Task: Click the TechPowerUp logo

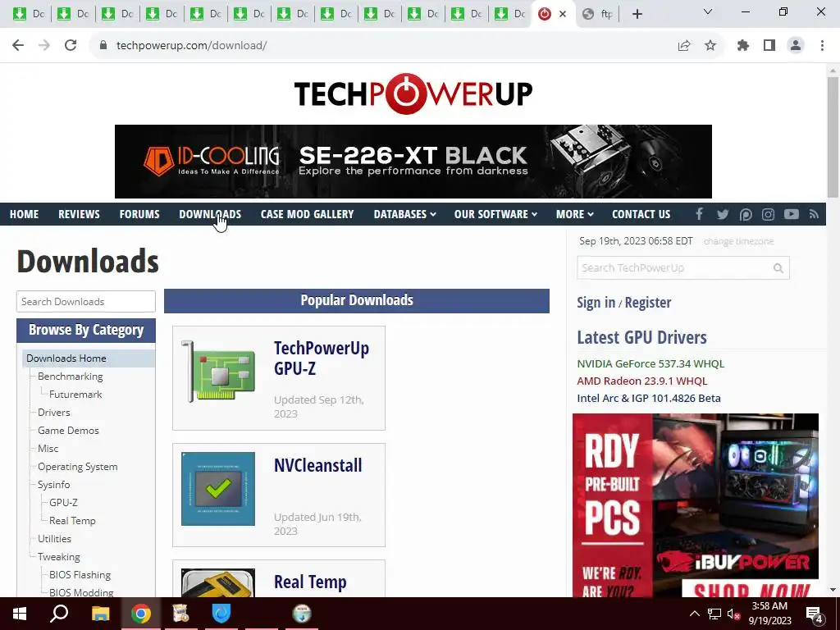Action: coord(413,94)
